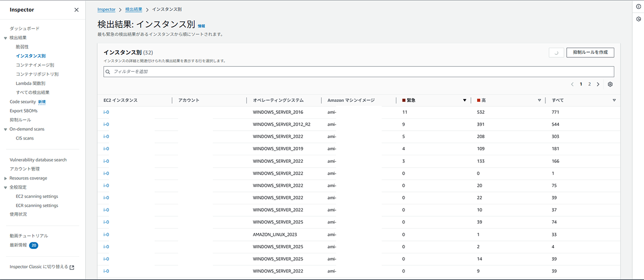644x280 pixels.
Task: Expand the Resources coverage section
Action: (5, 178)
